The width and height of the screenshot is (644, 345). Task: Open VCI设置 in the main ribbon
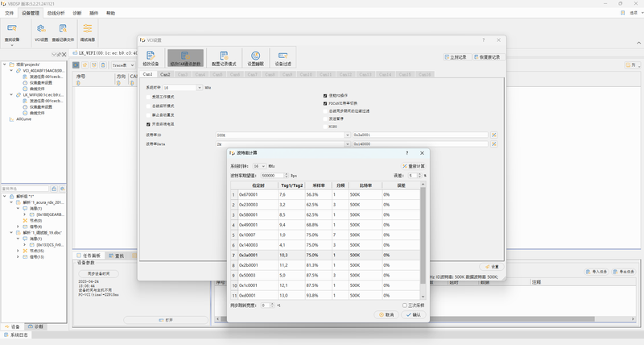[x=41, y=33]
